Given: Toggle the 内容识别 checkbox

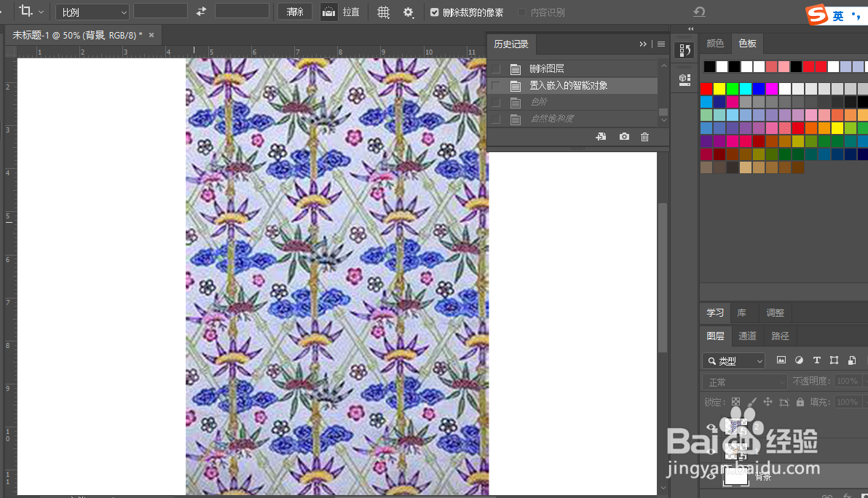Looking at the screenshot, I should [521, 12].
